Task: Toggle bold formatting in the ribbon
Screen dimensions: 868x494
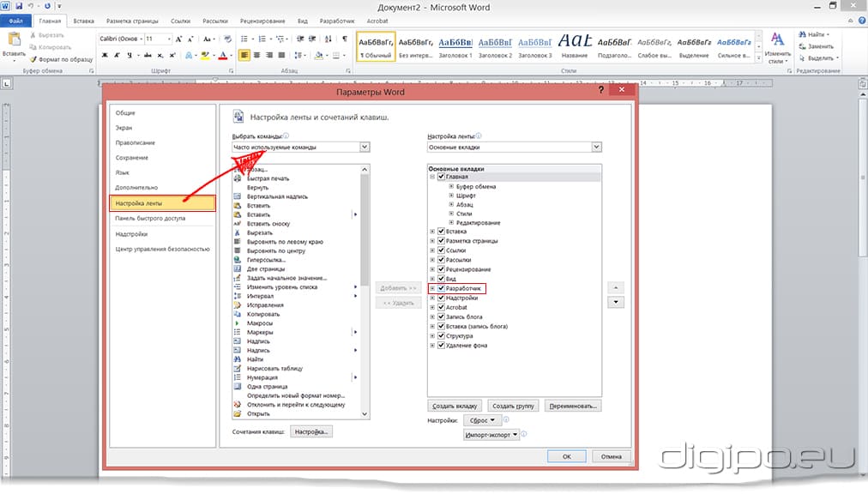Action: coord(105,55)
